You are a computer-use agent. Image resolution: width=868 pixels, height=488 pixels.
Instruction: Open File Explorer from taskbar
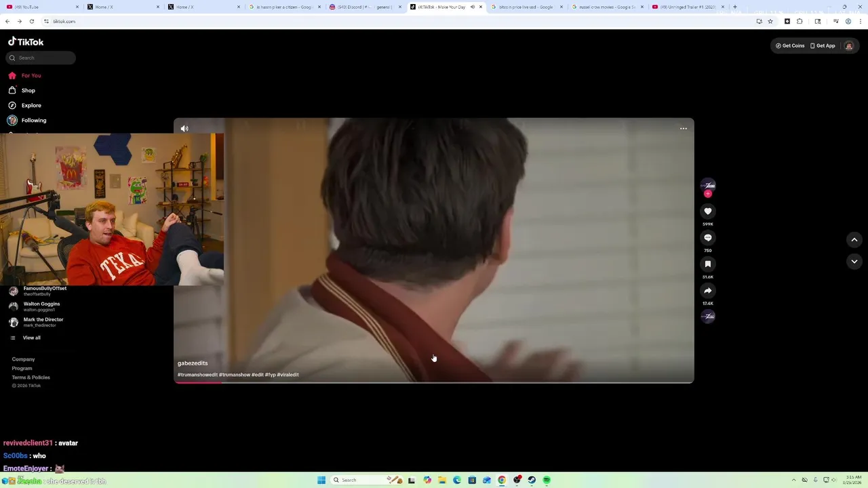pos(441,480)
